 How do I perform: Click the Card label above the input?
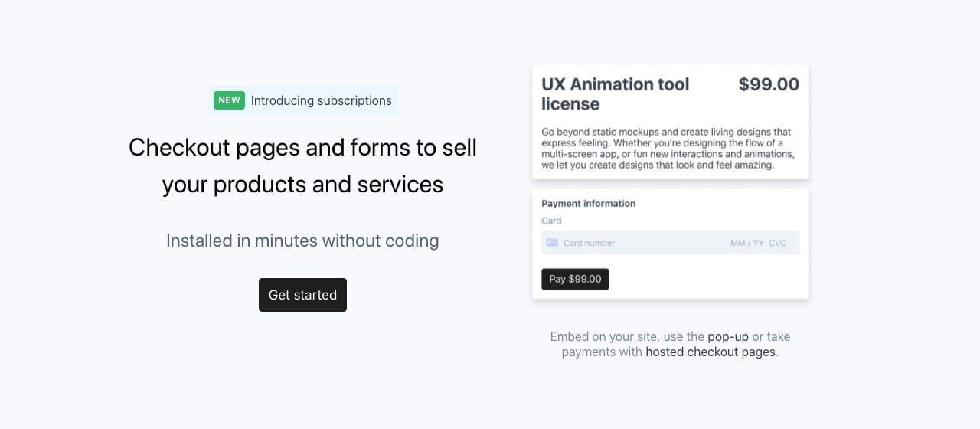pyautogui.click(x=551, y=221)
